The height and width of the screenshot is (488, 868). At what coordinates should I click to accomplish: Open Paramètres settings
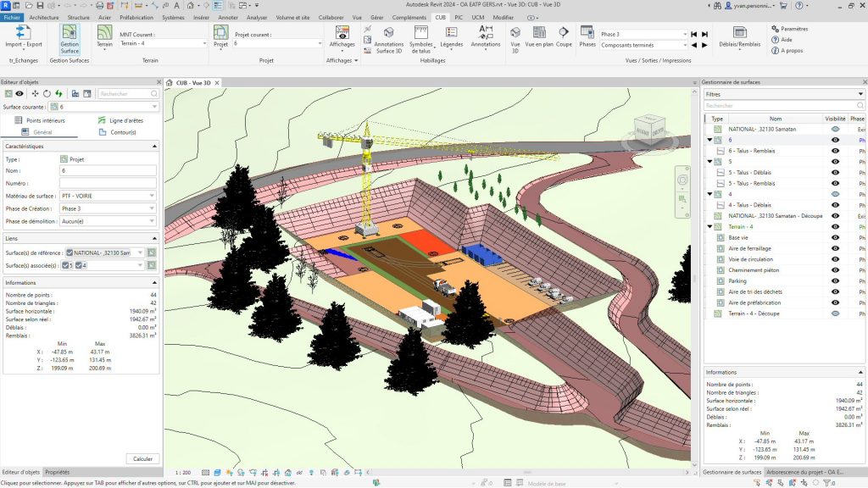(789, 29)
